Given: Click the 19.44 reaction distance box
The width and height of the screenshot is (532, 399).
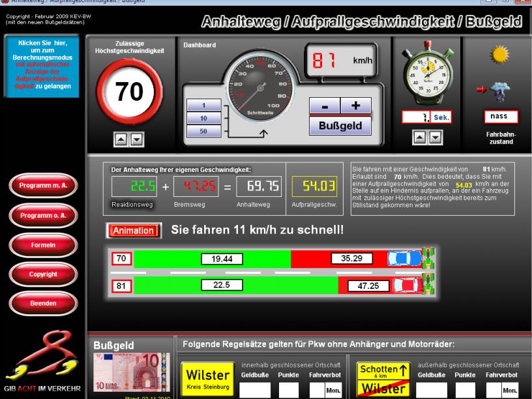Looking at the screenshot, I should point(222,259).
